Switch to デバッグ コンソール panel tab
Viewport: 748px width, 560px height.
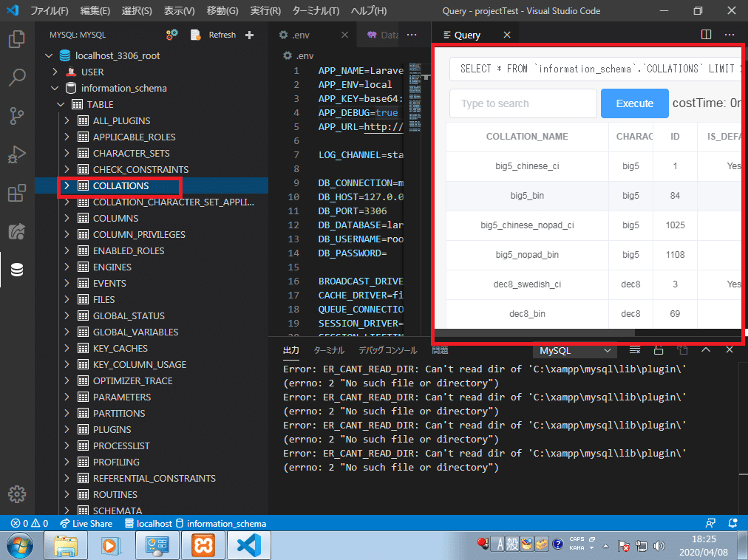pos(387,350)
